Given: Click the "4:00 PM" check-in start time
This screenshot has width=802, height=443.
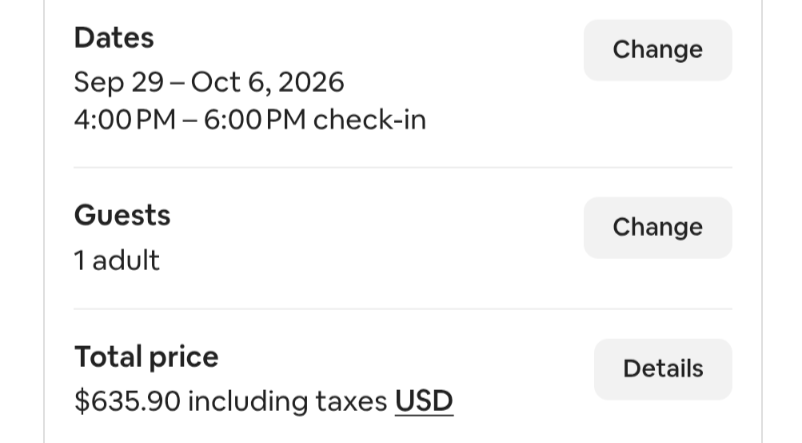Looking at the screenshot, I should (x=125, y=120).
